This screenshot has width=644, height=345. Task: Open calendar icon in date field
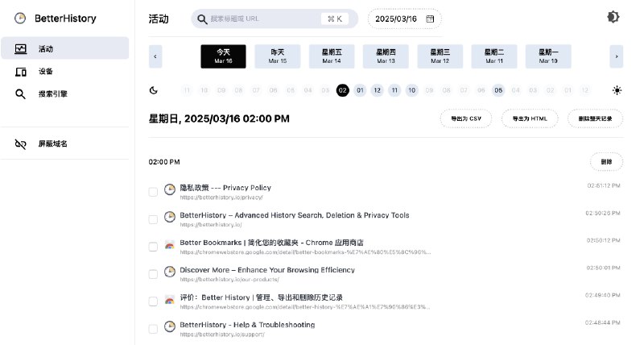(431, 19)
